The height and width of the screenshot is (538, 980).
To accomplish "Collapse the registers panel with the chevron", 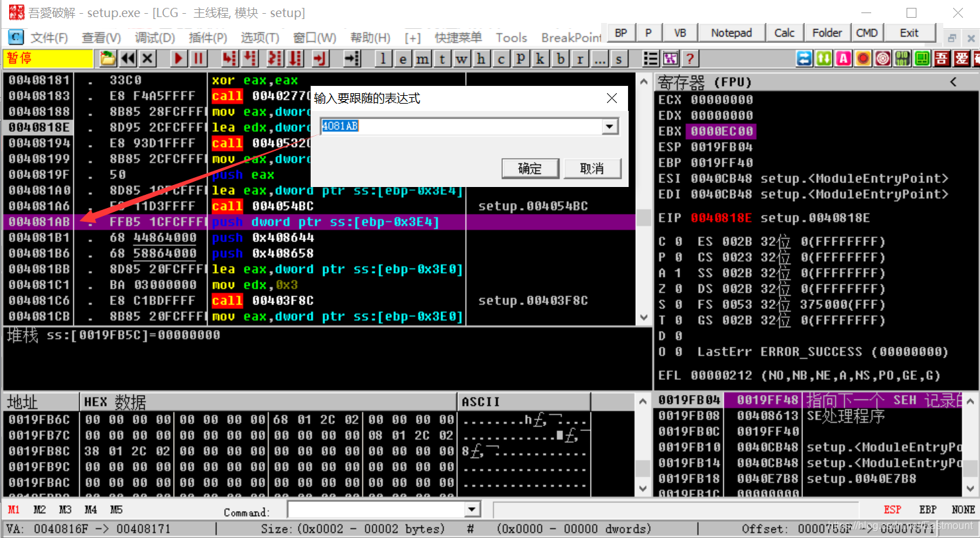I will [x=953, y=82].
